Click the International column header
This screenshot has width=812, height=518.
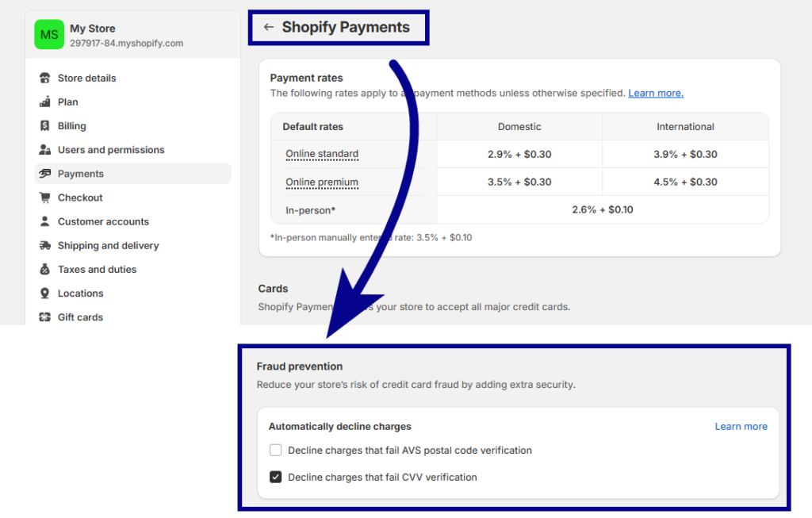(685, 126)
